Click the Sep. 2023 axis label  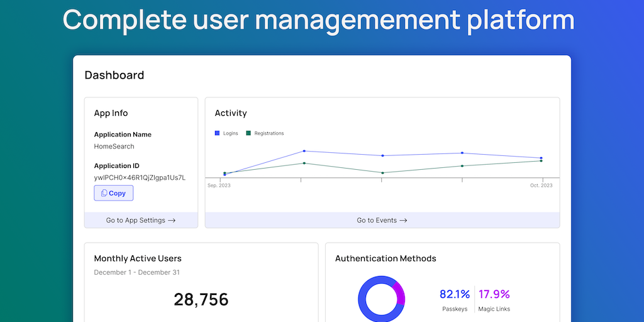click(x=219, y=186)
